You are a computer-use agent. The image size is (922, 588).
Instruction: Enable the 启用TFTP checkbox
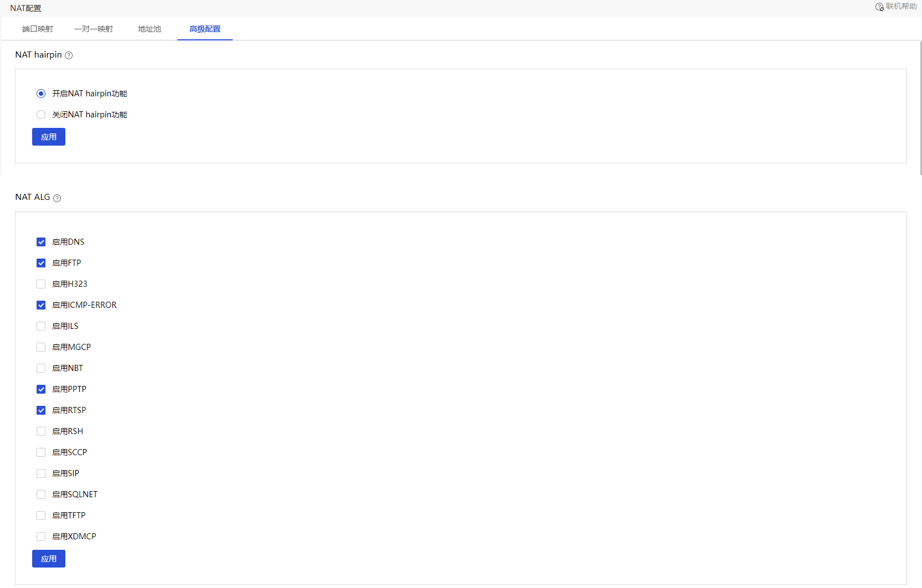tap(41, 515)
